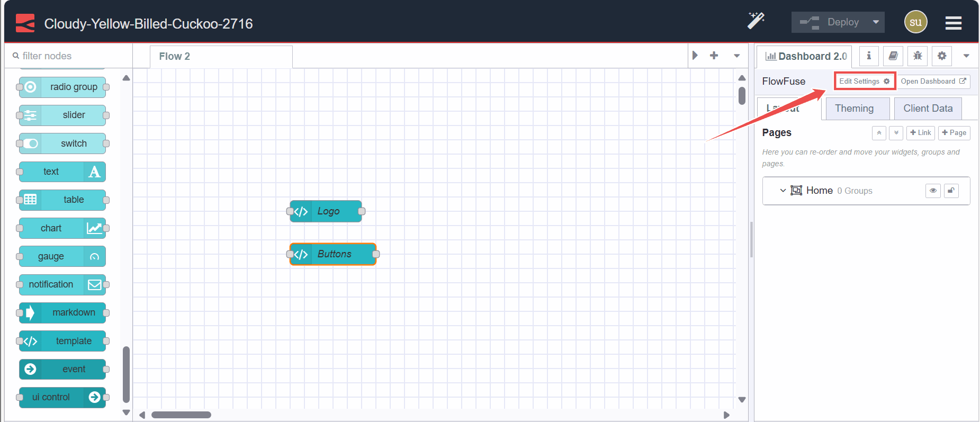
Task: Open the help book sidebar tab
Action: 893,56
